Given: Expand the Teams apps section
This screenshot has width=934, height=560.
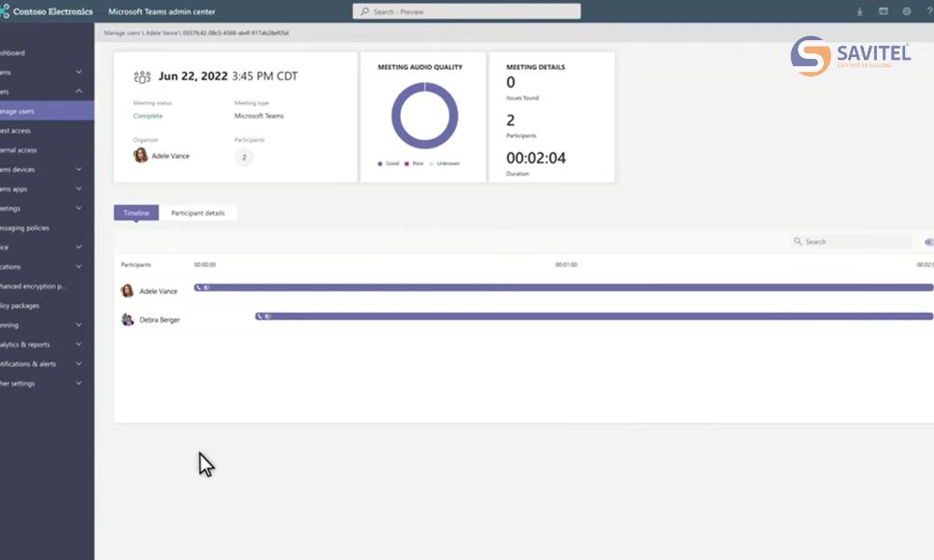Looking at the screenshot, I should (x=78, y=189).
